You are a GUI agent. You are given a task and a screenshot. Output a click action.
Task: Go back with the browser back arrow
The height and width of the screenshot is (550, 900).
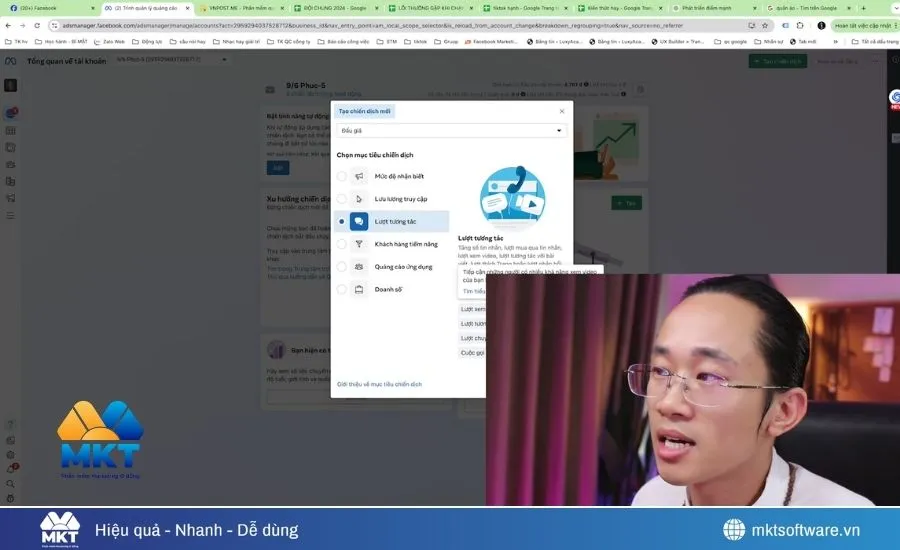coord(8,25)
